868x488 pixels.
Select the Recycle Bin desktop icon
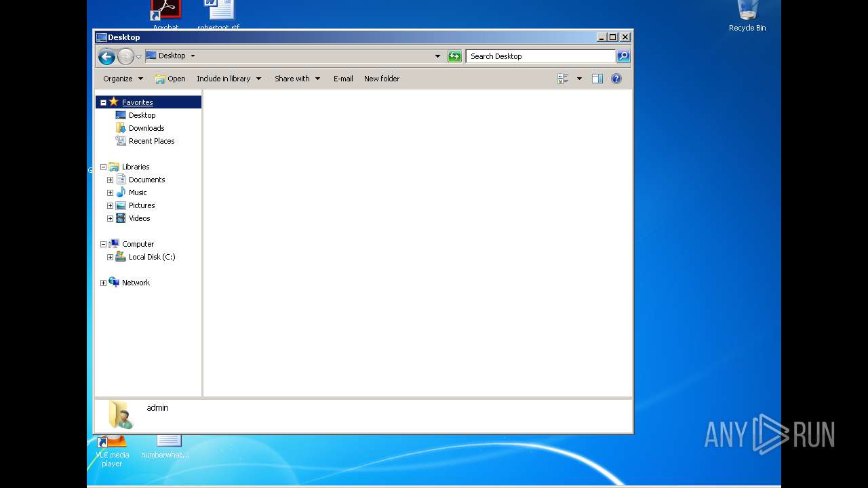pos(747,15)
